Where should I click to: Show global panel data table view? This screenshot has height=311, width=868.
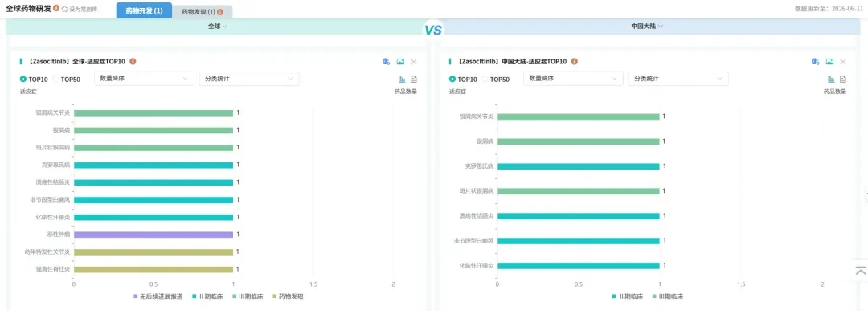point(414,79)
